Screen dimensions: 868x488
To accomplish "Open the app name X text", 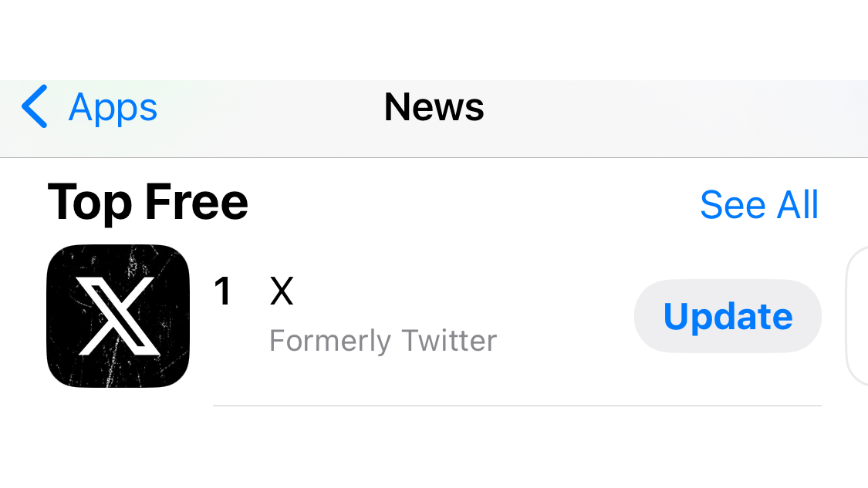I will (282, 292).
